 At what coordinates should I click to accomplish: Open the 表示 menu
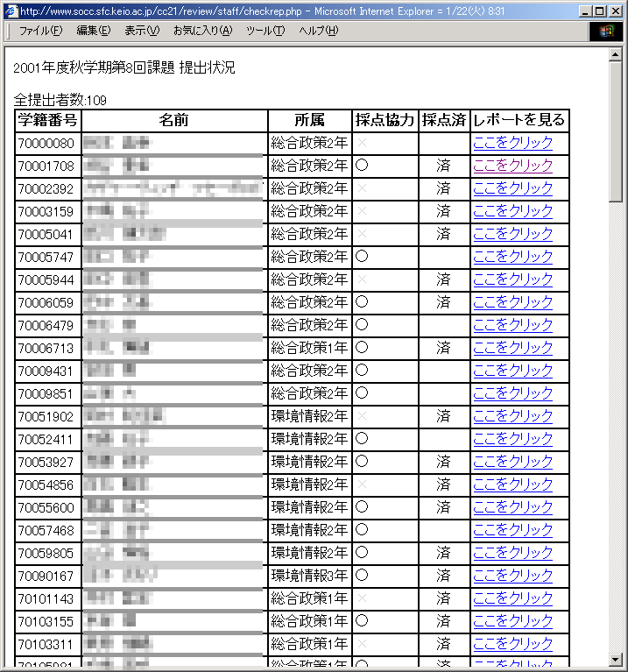pos(141,31)
